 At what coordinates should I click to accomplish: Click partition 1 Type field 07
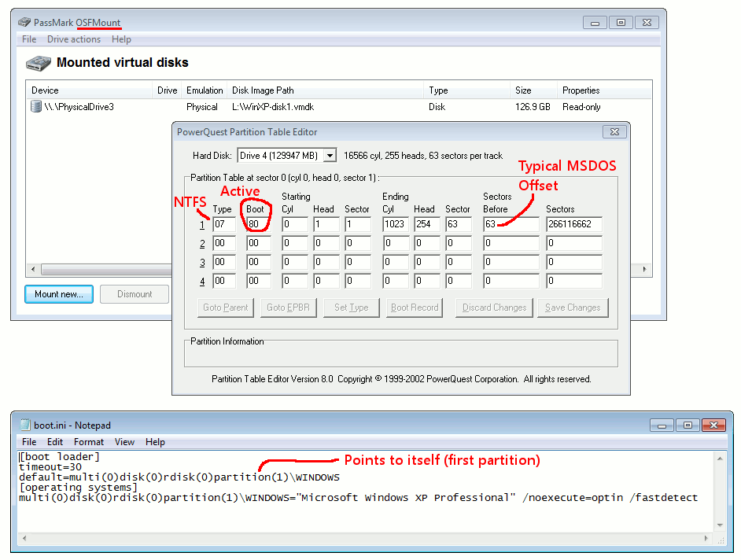point(224,224)
